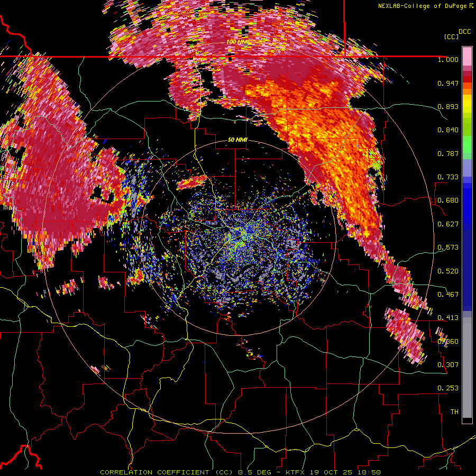
Task: Click the 0.893 color scale value
Action: coord(448,106)
